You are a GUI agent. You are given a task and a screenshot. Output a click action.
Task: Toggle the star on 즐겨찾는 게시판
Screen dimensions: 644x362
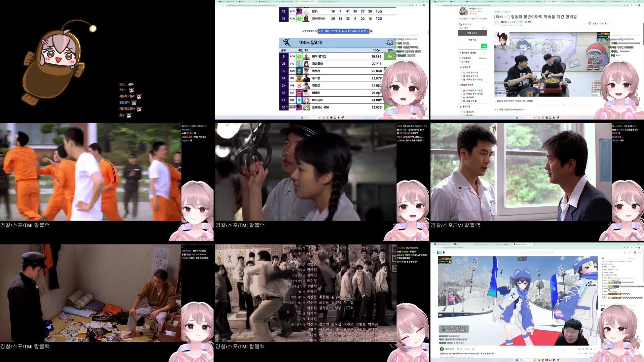pos(460,53)
